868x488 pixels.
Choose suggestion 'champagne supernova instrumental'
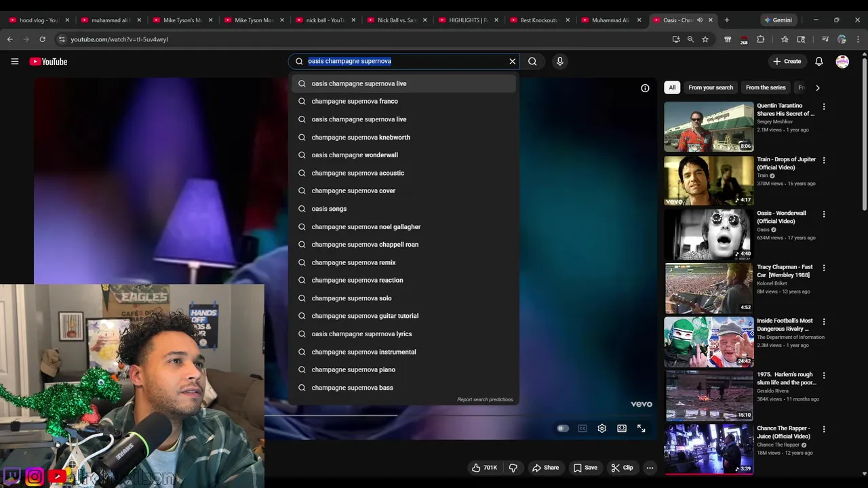403,352
